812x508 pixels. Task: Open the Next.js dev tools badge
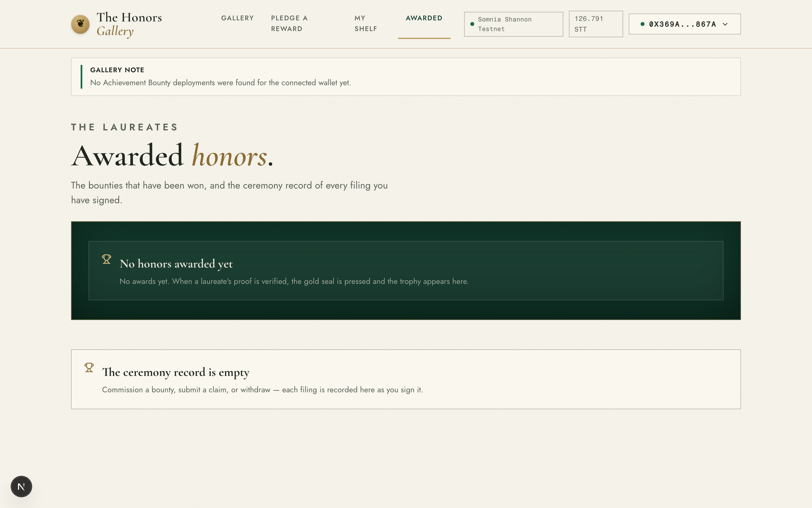point(21,486)
